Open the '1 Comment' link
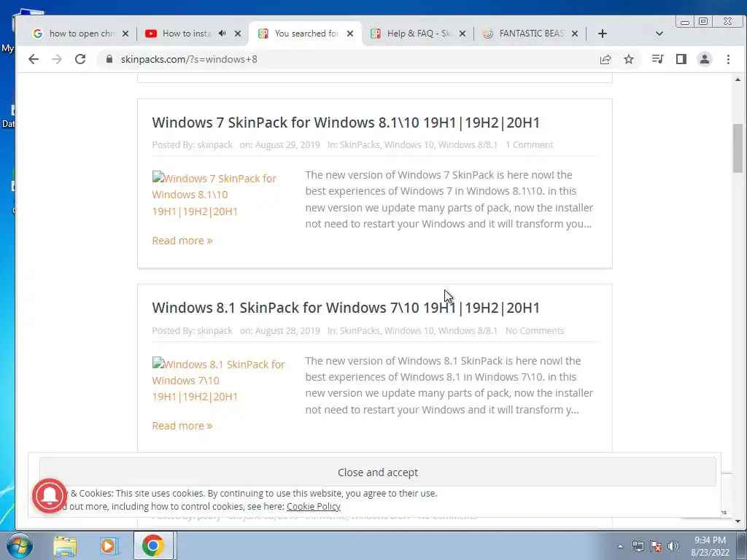Viewport: 747px width, 560px height. 530,145
